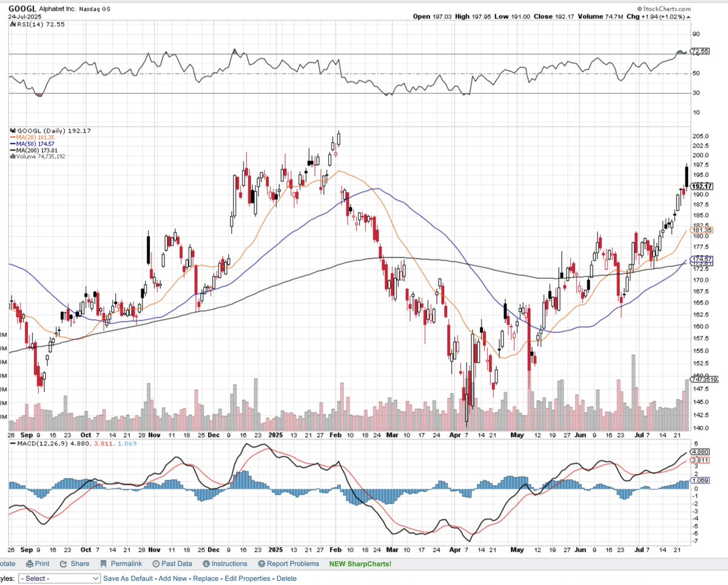The height and width of the screenshot is (585, 728).
Task: Open the chart styles Select dropdown
Action: click(x=59, y=578)
